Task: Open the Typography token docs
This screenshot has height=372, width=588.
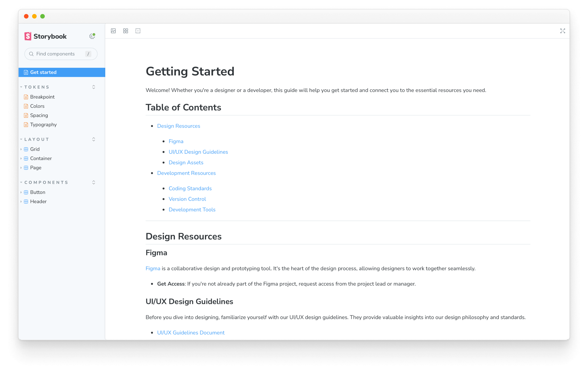Action: tap(43, 125)
